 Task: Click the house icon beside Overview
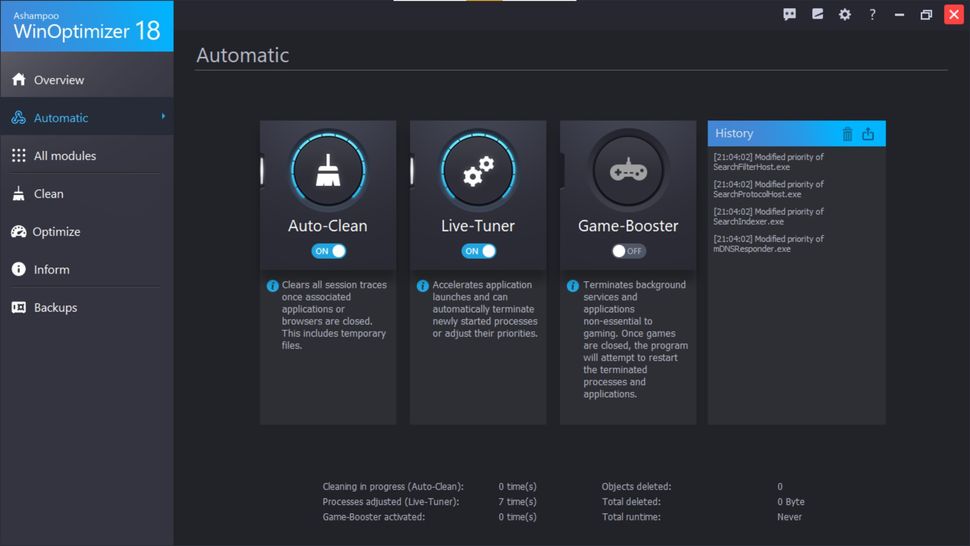tap(19, 79)
